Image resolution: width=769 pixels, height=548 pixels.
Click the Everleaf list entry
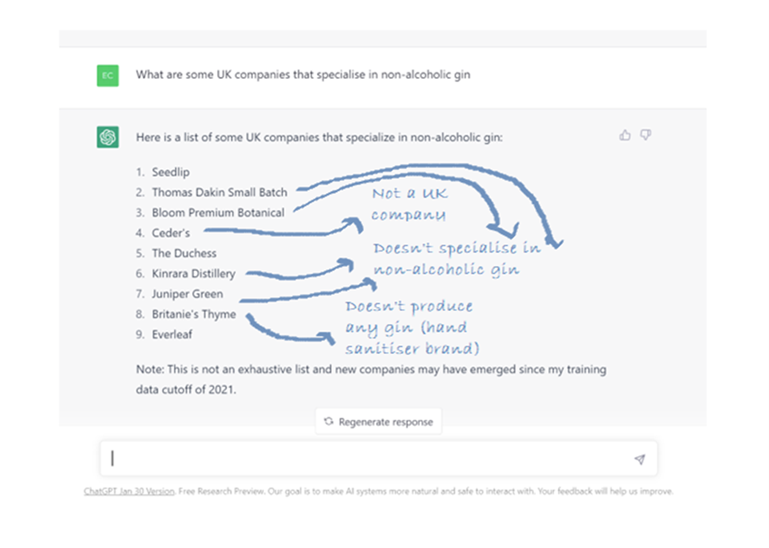pos(172,335)
